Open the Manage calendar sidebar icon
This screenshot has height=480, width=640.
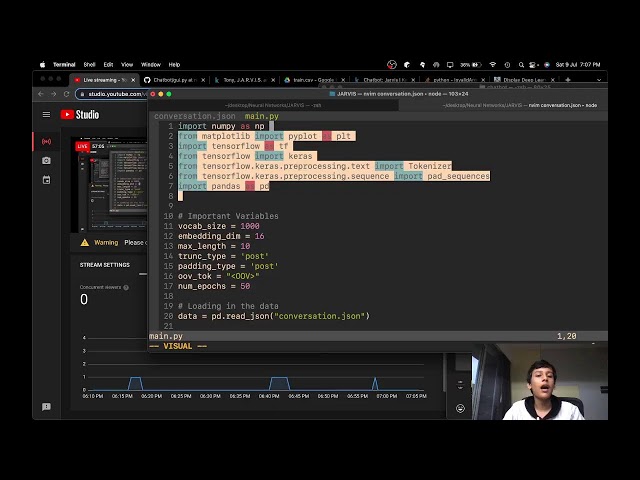(46, 180)
